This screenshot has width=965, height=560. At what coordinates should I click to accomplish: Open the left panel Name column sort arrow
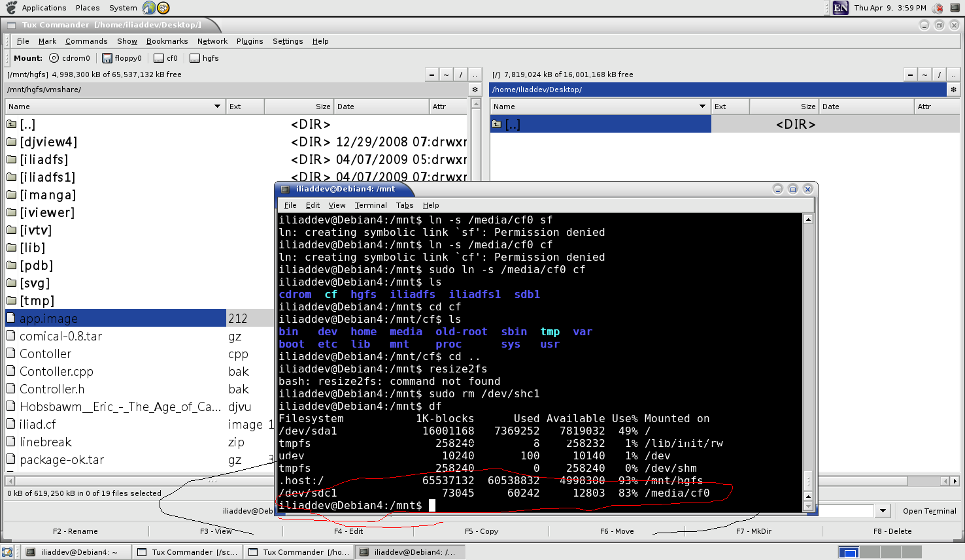218,107
